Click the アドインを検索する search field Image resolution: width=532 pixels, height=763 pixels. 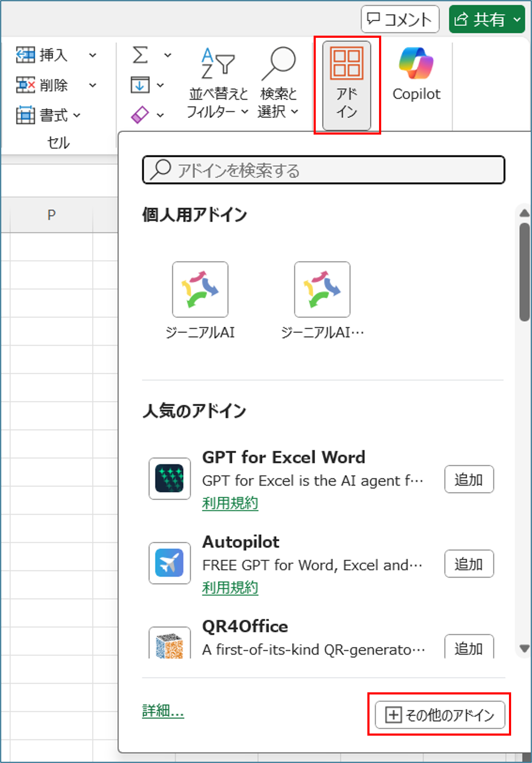[x=323, y=170]
